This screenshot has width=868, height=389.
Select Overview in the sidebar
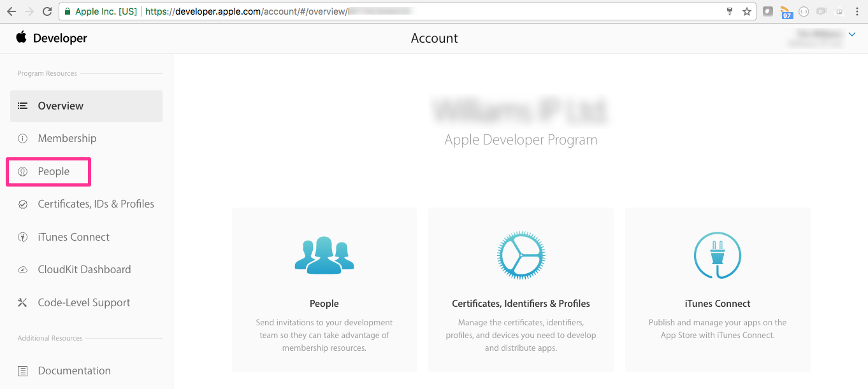point(86,106)
